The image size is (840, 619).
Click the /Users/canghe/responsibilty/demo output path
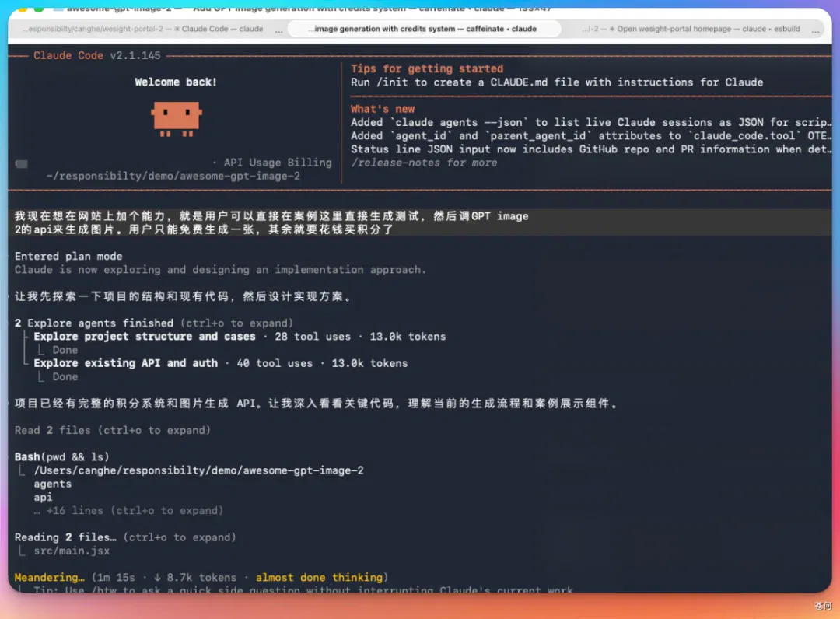coord(198,470)
